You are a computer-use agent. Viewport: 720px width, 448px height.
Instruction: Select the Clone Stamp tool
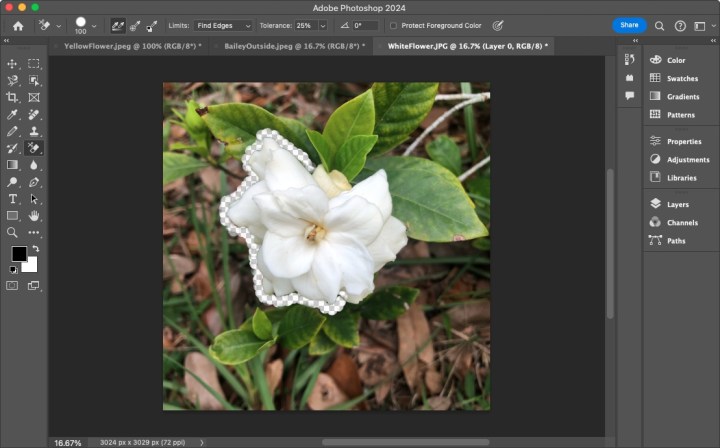pyautogui.click(x=34, y=131)
